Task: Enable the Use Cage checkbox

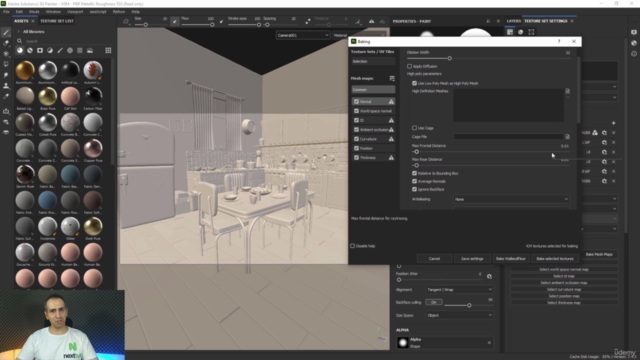Action: 414,128
